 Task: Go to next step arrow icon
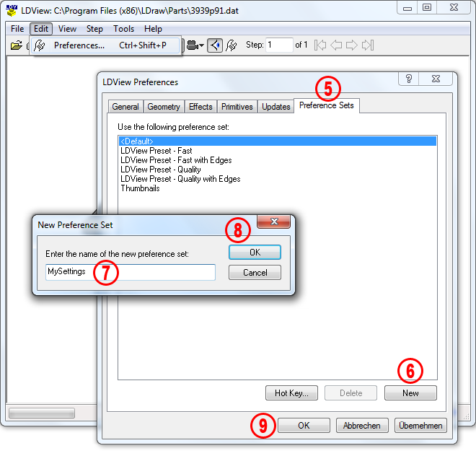pyautogui.click(x=352, y=45)
